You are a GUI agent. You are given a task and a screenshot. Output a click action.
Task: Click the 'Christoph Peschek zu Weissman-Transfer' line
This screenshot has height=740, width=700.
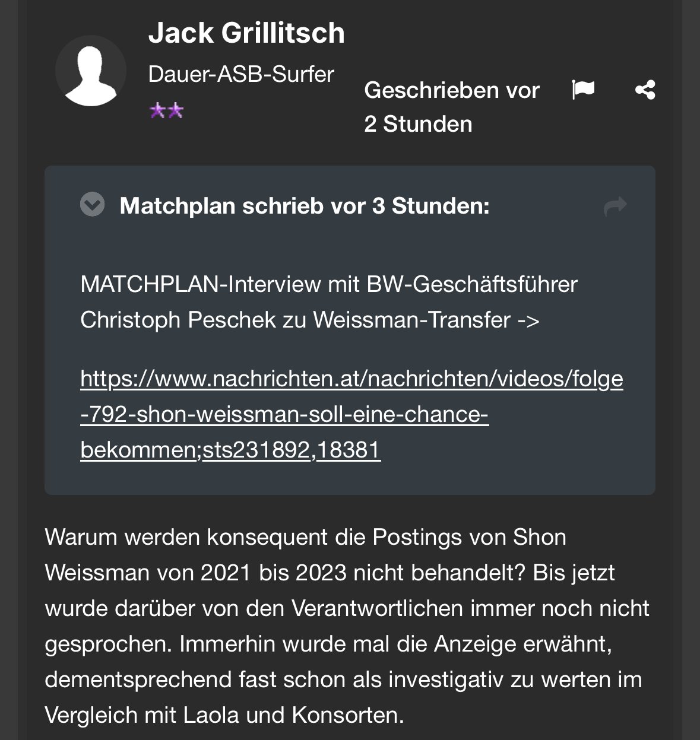click(x=309, y=320)
